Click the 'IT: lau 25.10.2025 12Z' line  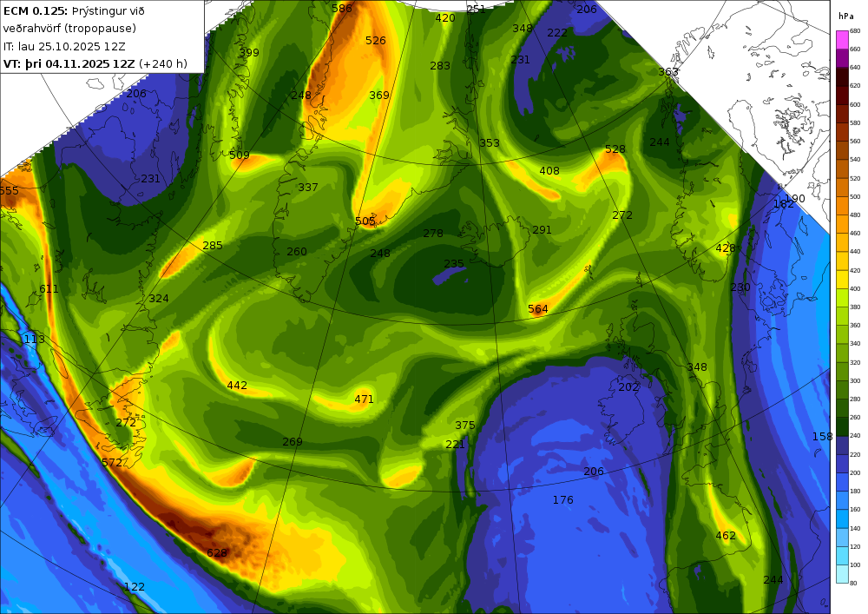click(64, 46)
